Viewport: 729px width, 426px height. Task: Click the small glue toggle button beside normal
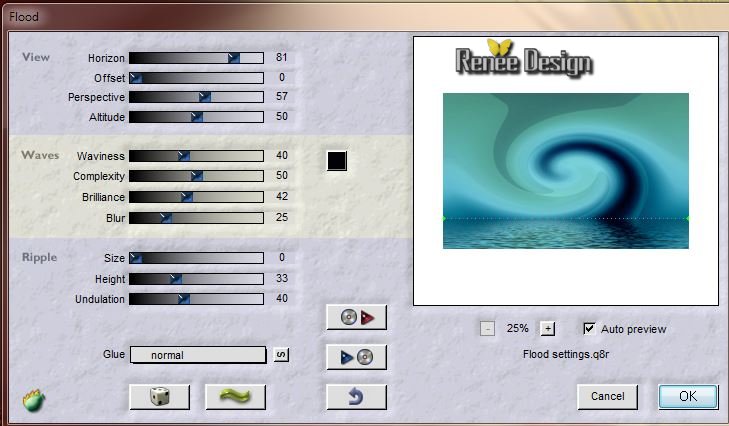[x=281, y=355]
